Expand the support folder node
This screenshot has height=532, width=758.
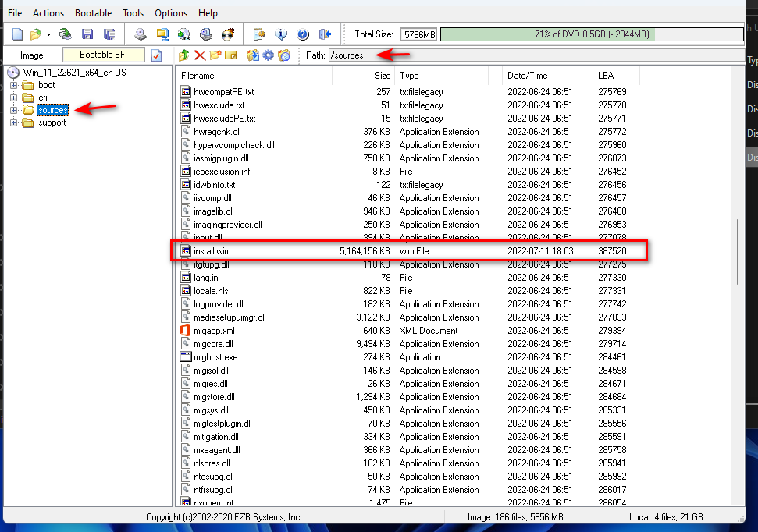point(13,122)
